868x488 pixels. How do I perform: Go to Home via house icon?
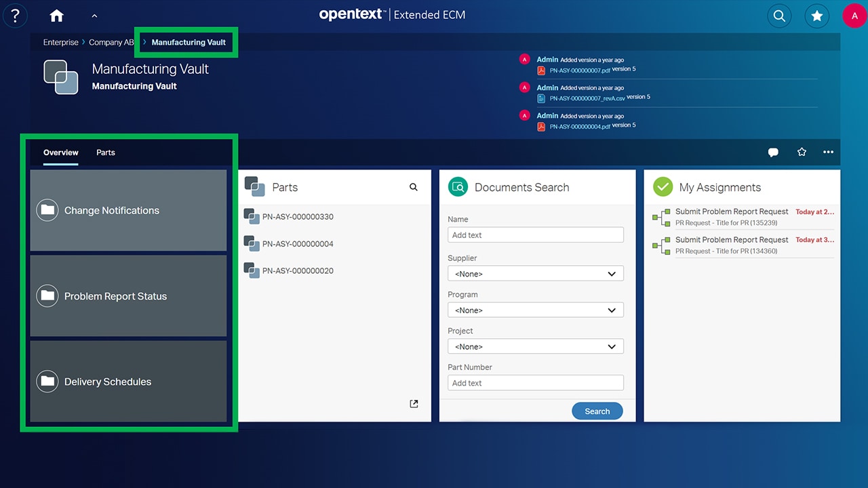click(57, 16)
